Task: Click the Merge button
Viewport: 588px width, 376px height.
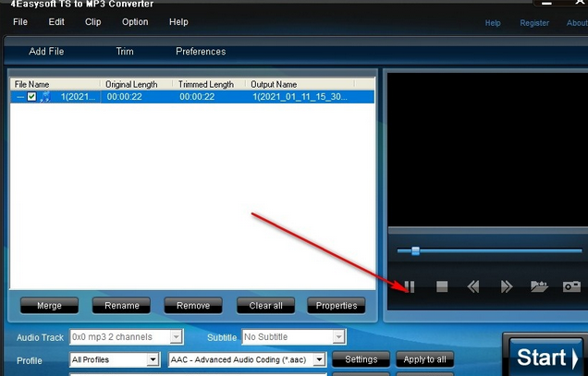Action: point(49,306)
